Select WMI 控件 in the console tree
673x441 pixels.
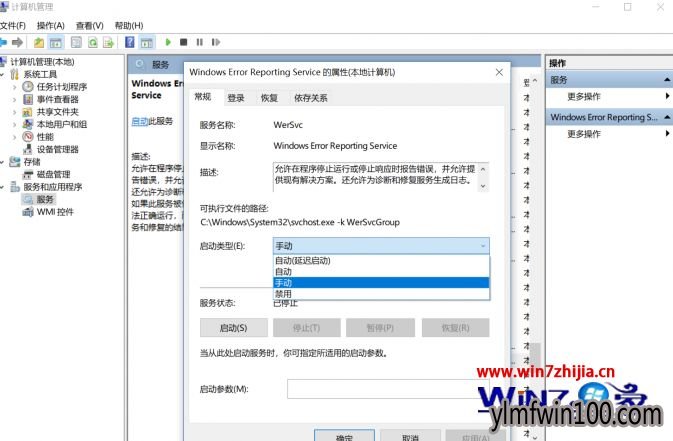(55, 212)
